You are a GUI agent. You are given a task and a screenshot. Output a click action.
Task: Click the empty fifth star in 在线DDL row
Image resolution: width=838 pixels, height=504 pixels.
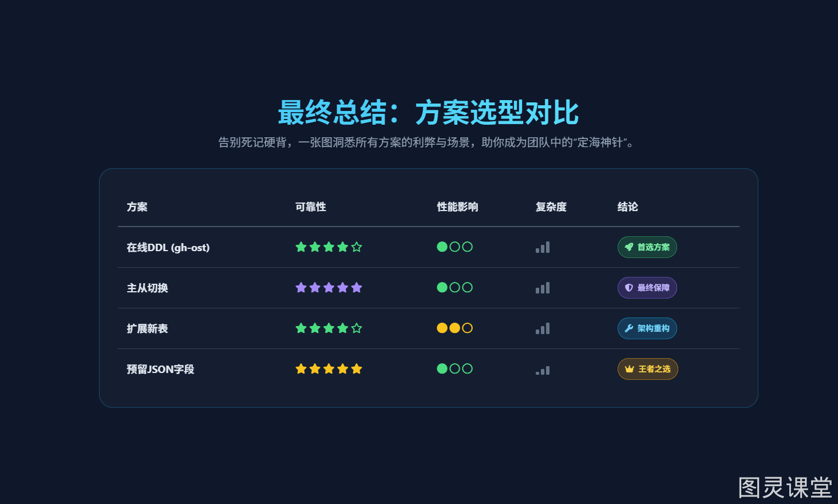(x=357, y=247)
